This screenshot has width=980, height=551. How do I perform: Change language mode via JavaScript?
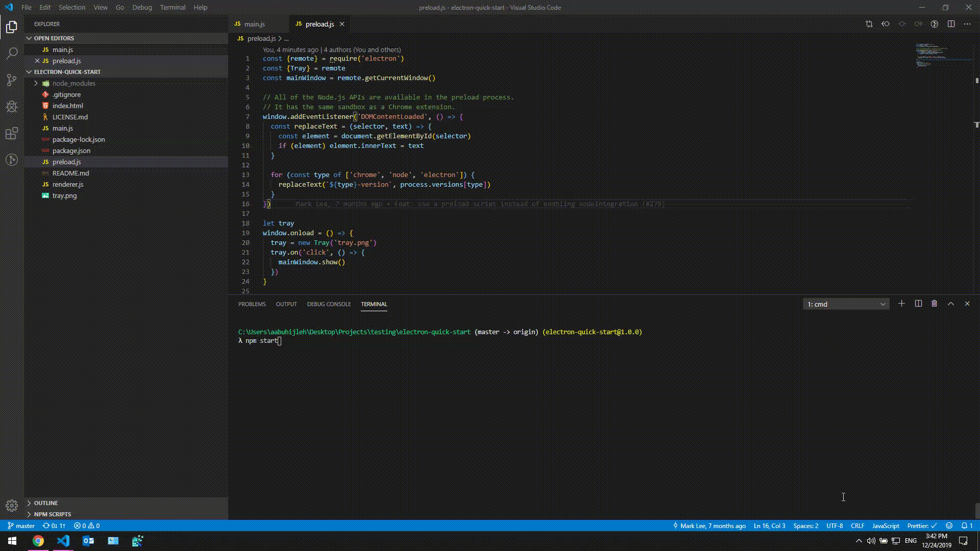coord(886,525)
